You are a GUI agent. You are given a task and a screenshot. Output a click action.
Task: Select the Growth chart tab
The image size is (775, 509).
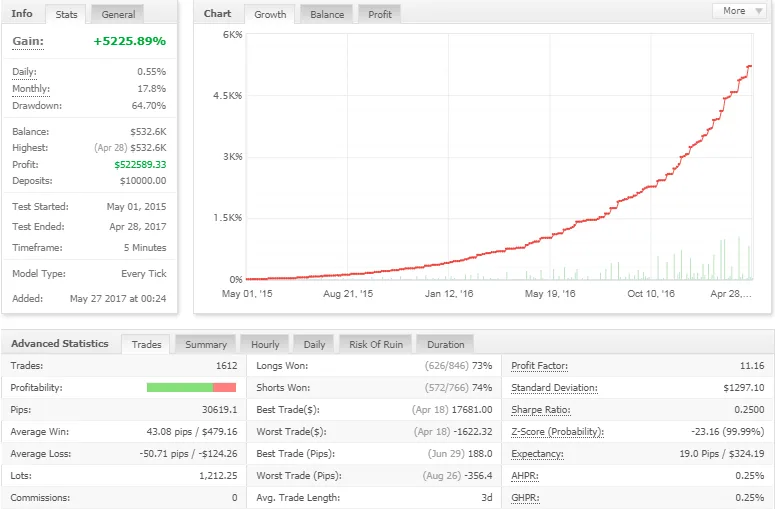270,14
